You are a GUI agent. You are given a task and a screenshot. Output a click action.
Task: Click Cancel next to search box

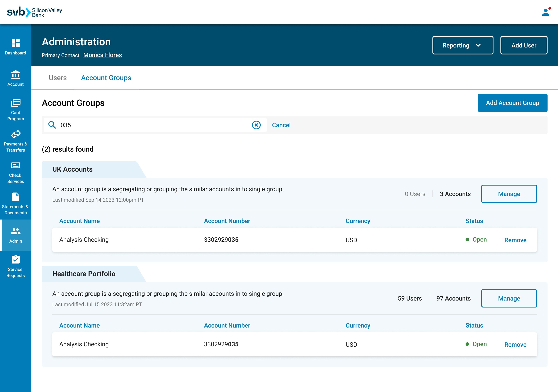(x=281, y=125)
